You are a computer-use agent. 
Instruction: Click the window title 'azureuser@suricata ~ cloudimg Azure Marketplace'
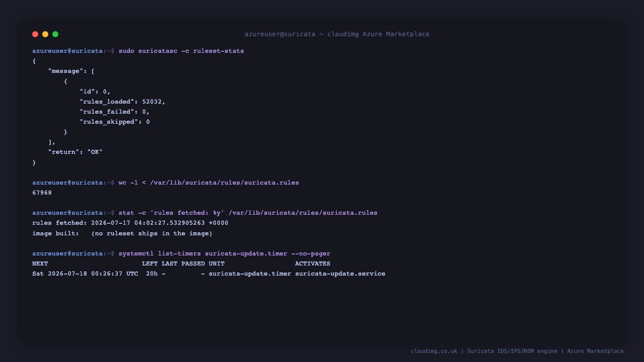tap(337, 34)
